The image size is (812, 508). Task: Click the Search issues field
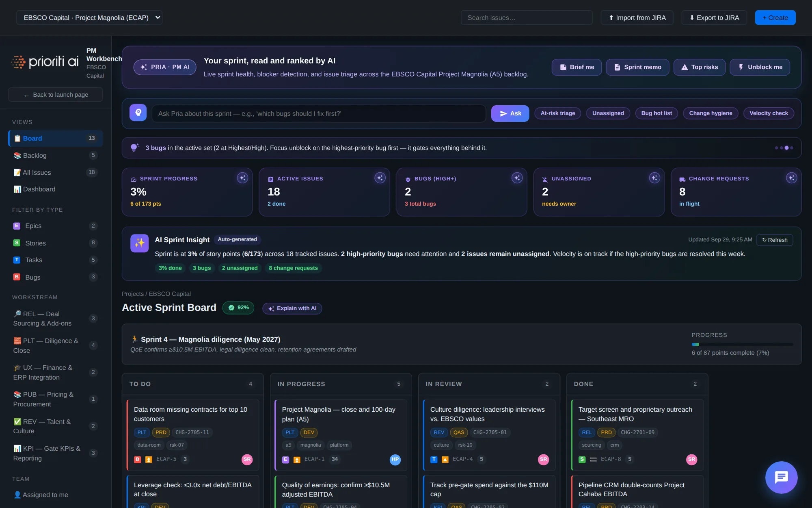(x=527, y=17)
